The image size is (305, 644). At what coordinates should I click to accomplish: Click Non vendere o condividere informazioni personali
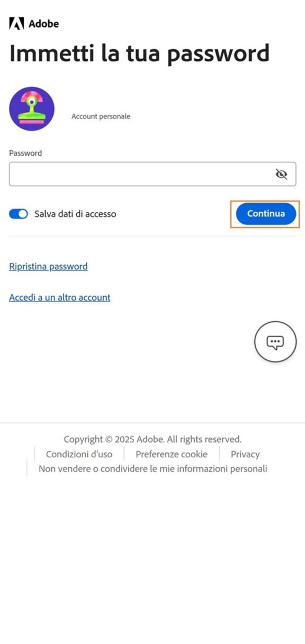[x=152, y=468]
